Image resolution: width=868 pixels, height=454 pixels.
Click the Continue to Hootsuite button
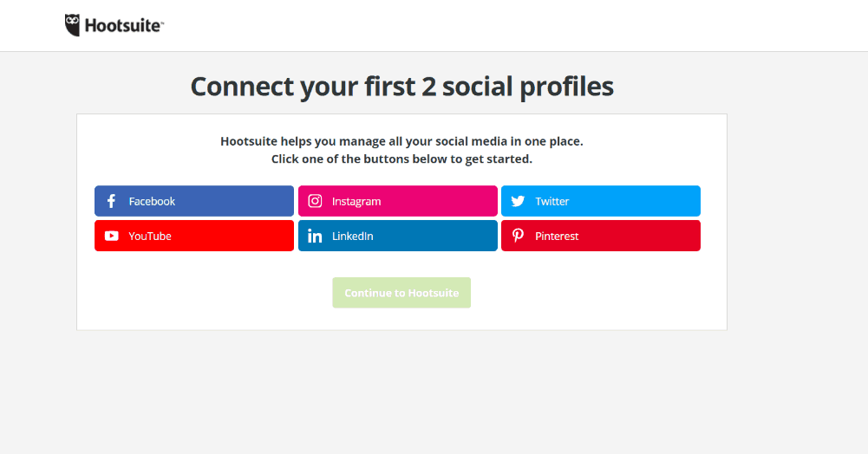(401, 293)
